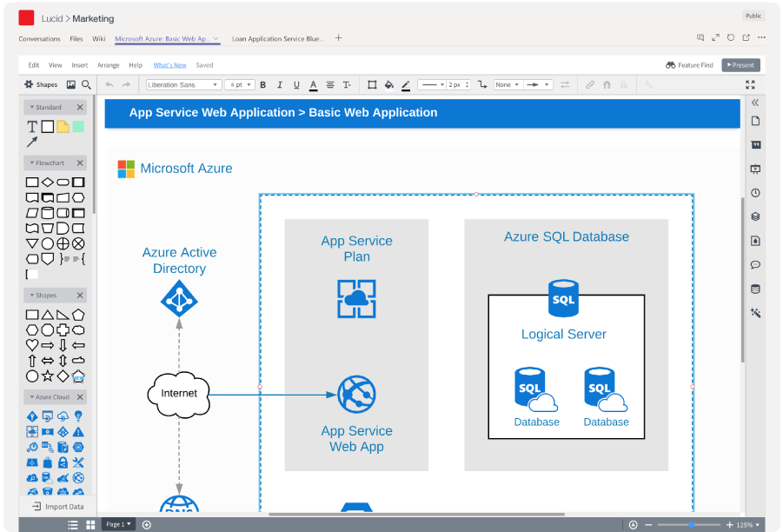Open the revision history panel
Viewport: 783px width, 532px height.
click(x=756, y=193)
